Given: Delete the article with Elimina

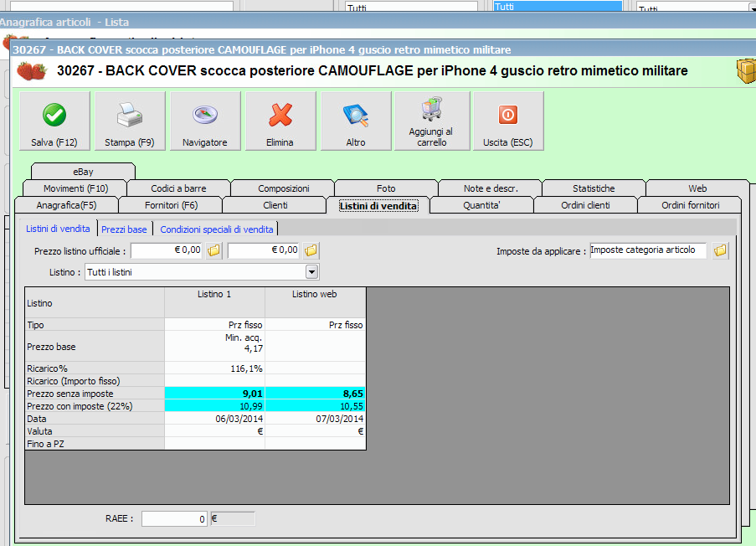Looking at the screenshot, I should [x=280, y=121].
